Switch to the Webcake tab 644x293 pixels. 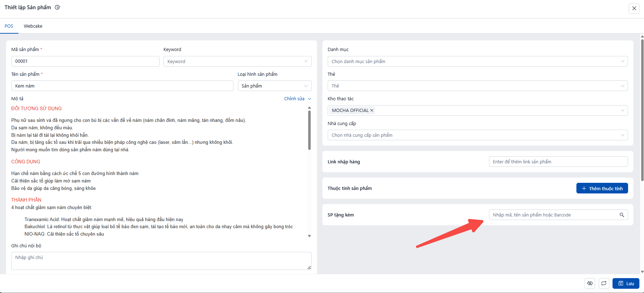coord(33,26)
